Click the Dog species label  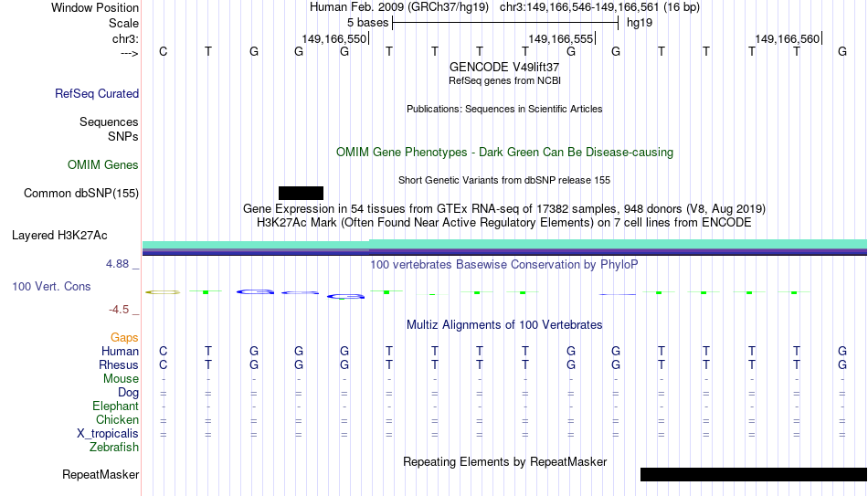click(128, 393)
